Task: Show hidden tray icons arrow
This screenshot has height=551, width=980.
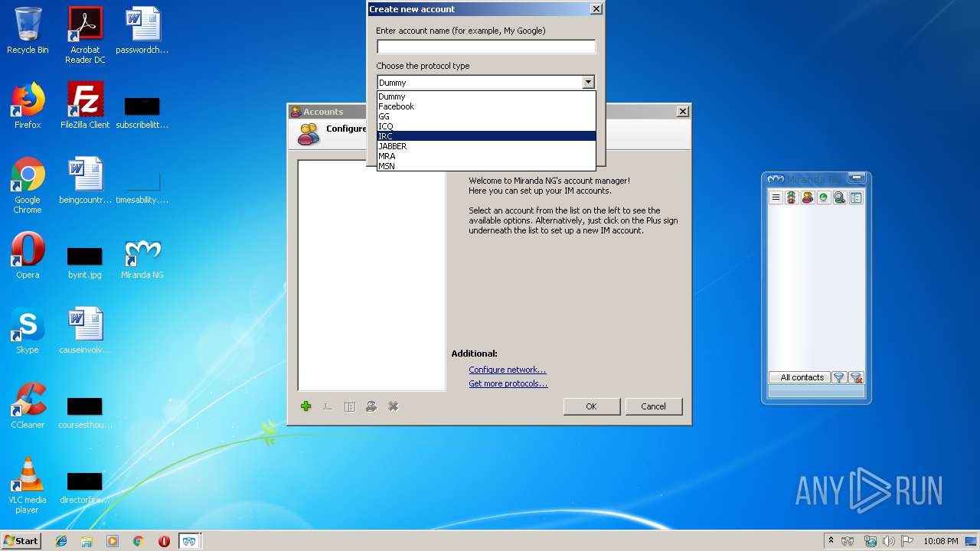Action: 831,541
